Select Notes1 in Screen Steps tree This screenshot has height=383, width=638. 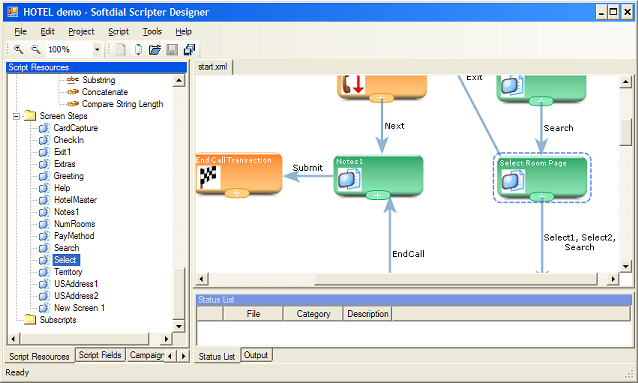(x=66, y=212)
